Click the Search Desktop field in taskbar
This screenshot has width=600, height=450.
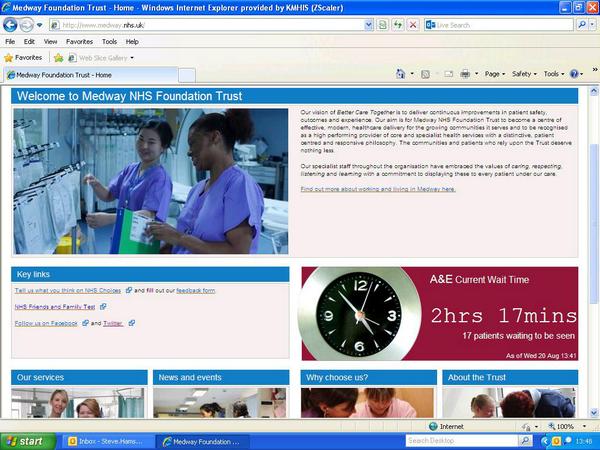point(462,441)
